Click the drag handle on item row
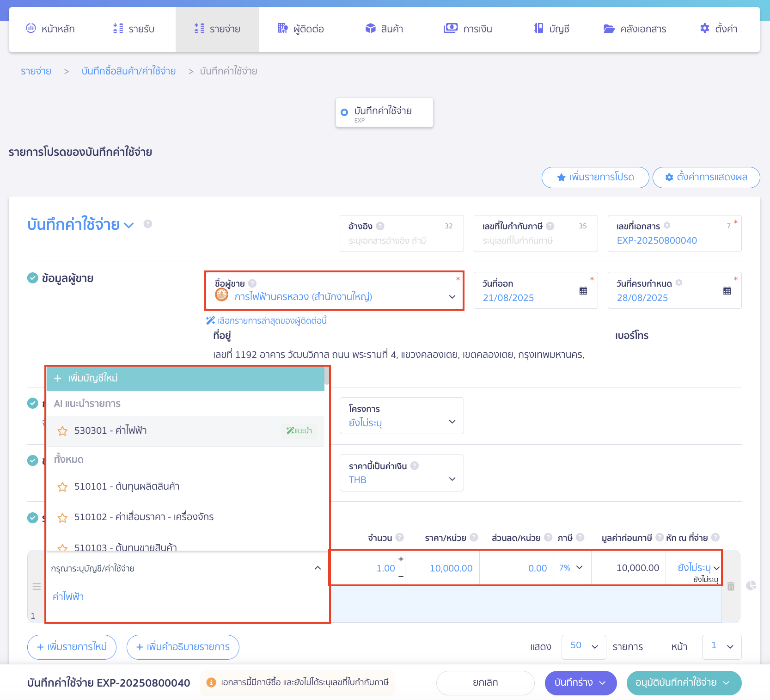The width and height of the screenshot is (770, 700). click(x=37, y=586)
